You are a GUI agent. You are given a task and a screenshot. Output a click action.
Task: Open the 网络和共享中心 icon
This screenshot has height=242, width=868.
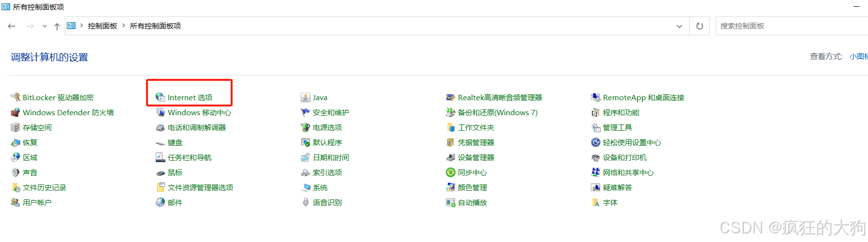click(596, 172)
